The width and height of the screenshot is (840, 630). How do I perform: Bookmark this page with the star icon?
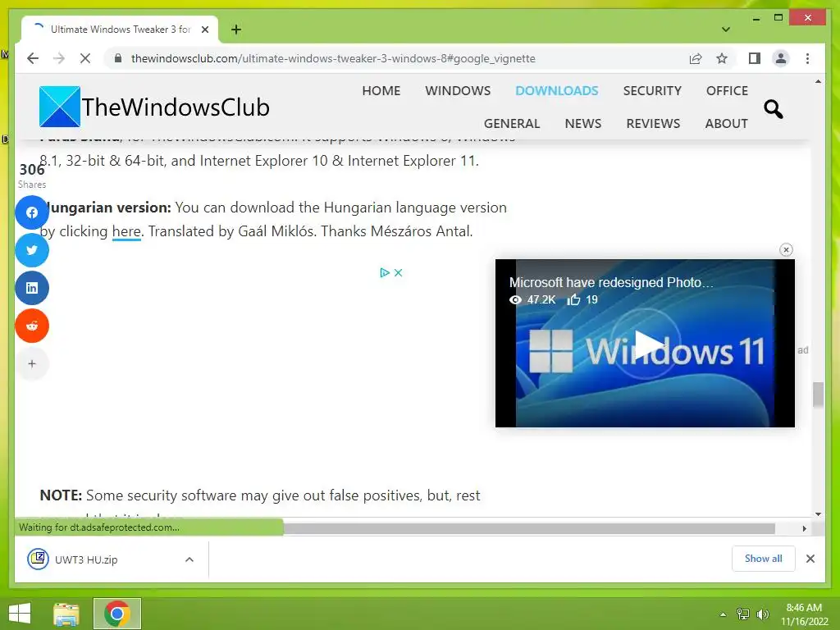click(x=722, y=58)
